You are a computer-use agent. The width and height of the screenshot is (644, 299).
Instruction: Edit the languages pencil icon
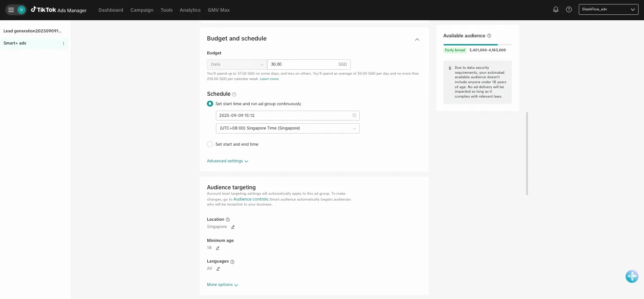(218, 269)
